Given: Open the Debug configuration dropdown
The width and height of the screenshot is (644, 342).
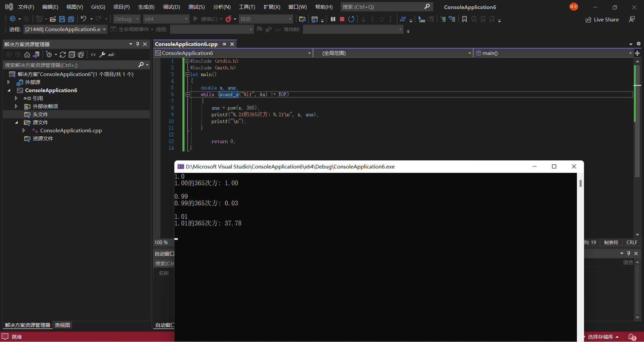Looking at the screenshot, I should click(127, 19).
